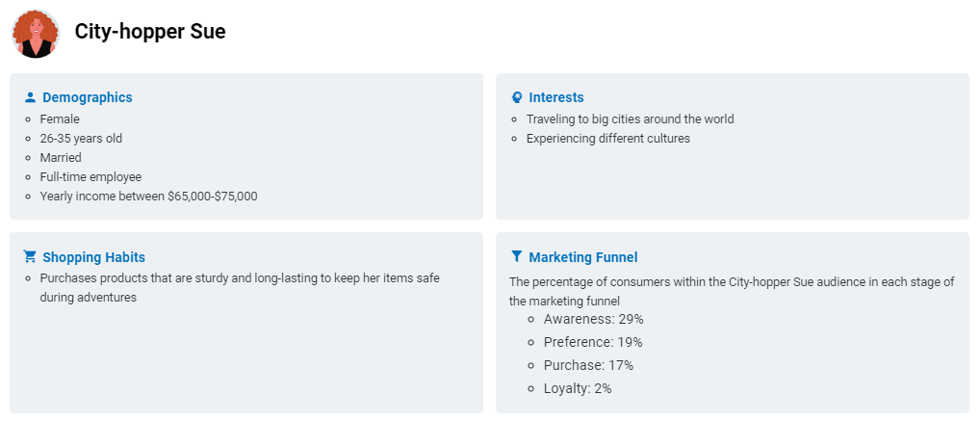Click the Loyalty: 2% list item
This screenshot has width=980, height=421.
(578, 388)
